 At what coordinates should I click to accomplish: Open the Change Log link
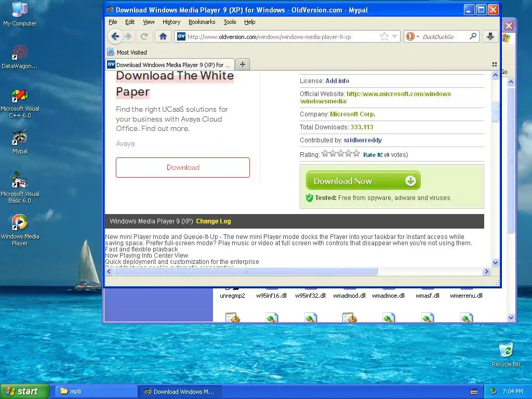click(214, 221)
